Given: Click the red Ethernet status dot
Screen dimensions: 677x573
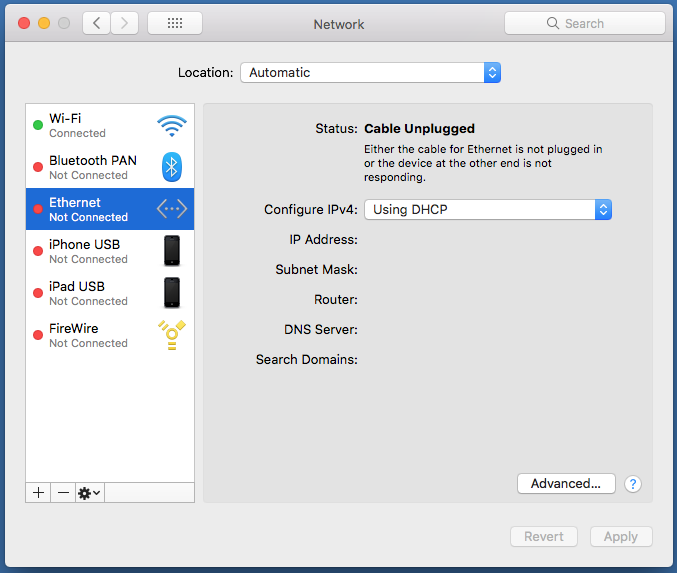Looking at the screenshot, I should [38, 209].
